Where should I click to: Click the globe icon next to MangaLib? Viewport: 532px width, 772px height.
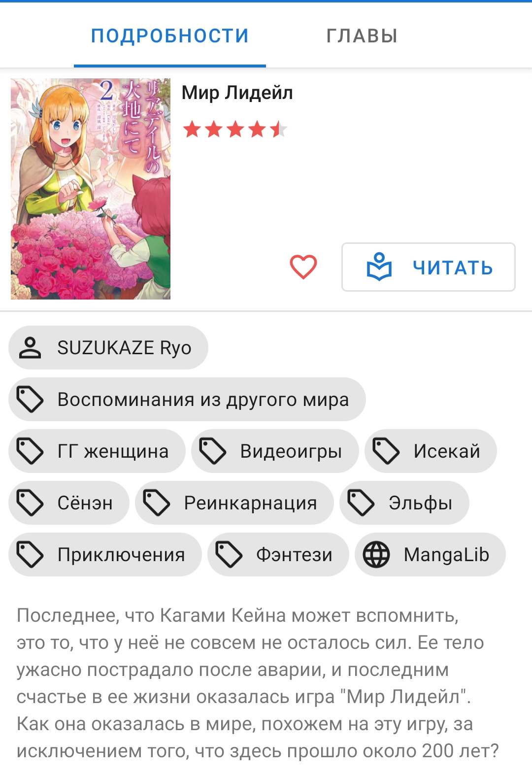376,555
